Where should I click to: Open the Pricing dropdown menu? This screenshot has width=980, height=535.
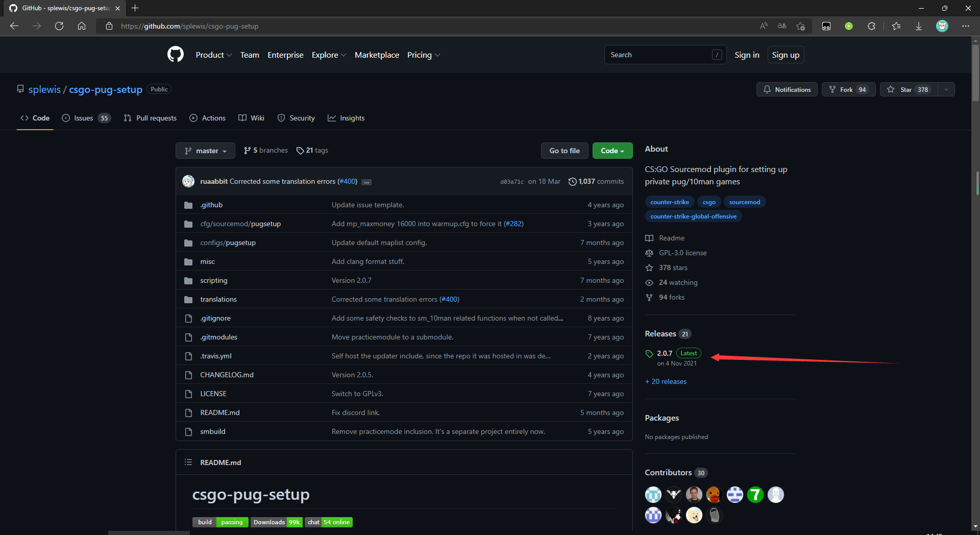click(x=424, y=55)
